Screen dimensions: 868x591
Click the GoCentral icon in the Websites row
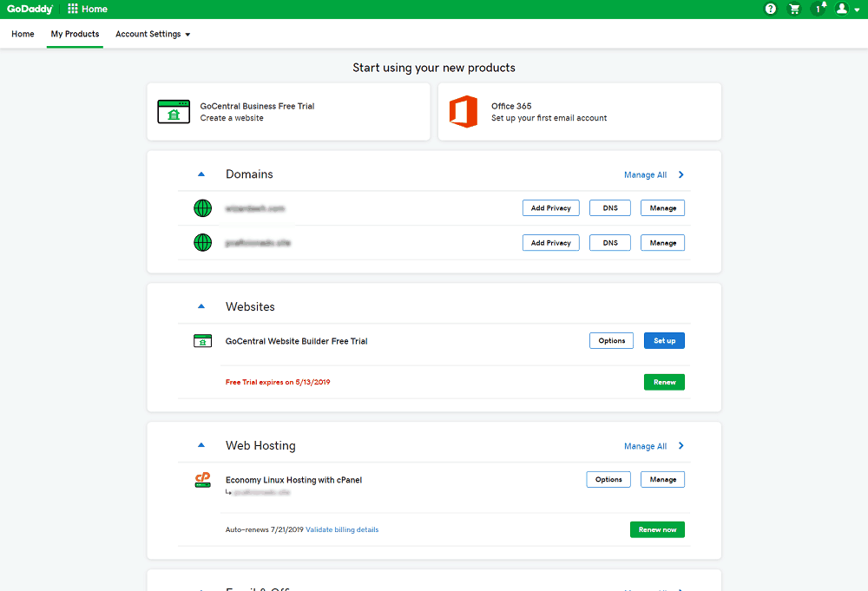coord(202,341)
